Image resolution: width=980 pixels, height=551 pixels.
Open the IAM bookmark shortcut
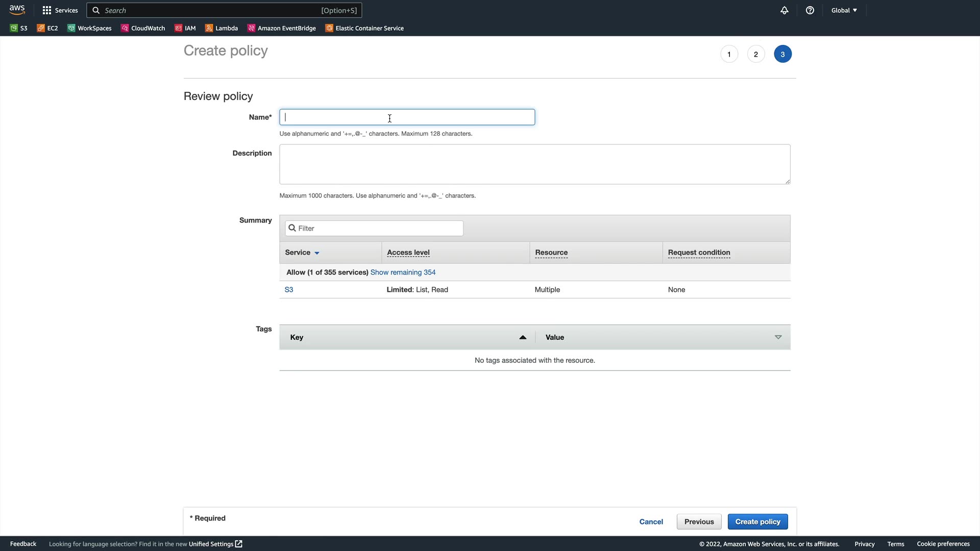pos(185,28)
